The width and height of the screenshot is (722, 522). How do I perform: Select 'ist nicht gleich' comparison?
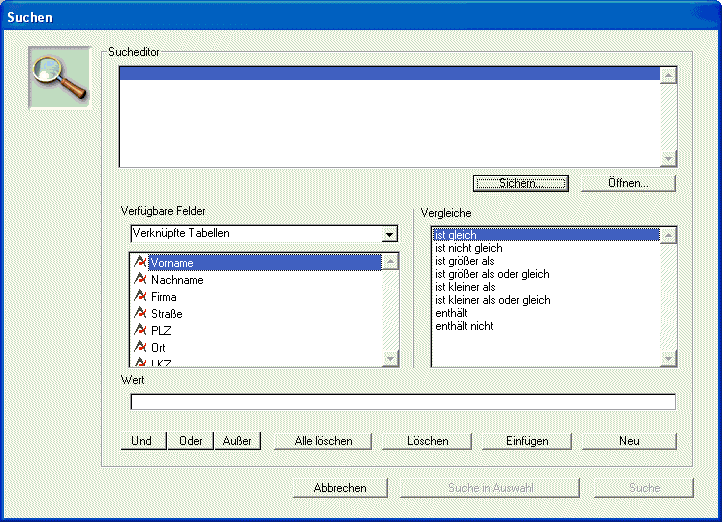click(x=468, y=248)
